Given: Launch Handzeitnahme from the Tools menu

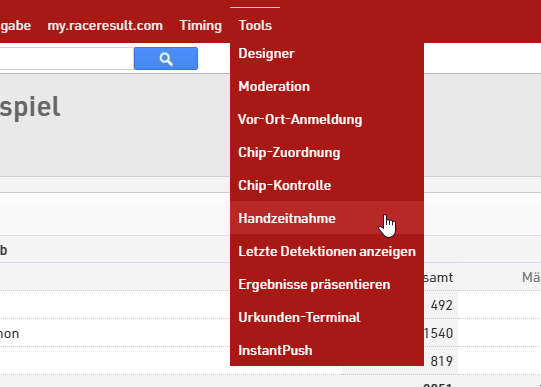Looking at the screenshot, I should click(327, 218).
